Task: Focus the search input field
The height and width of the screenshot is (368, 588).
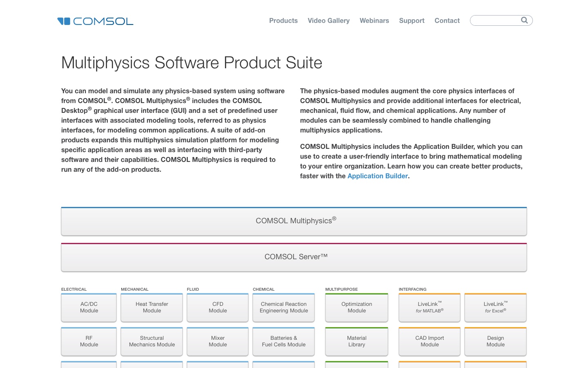Action: tap(501, 20)
